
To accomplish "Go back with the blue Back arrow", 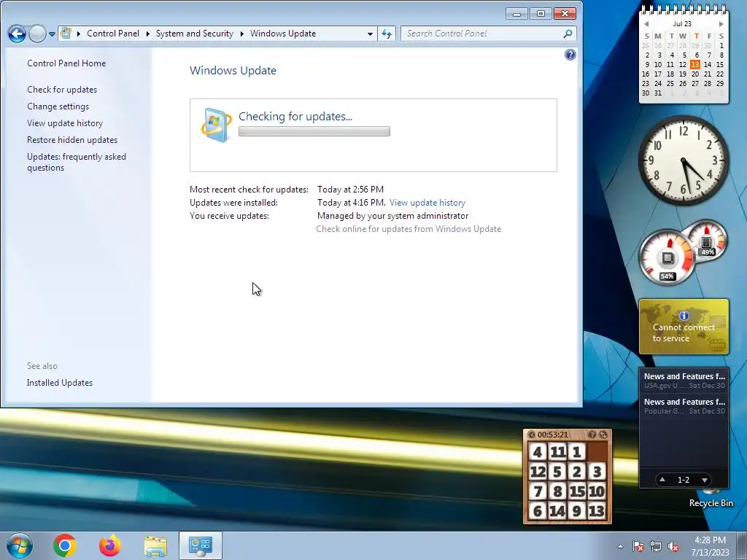I will point(17,34).
